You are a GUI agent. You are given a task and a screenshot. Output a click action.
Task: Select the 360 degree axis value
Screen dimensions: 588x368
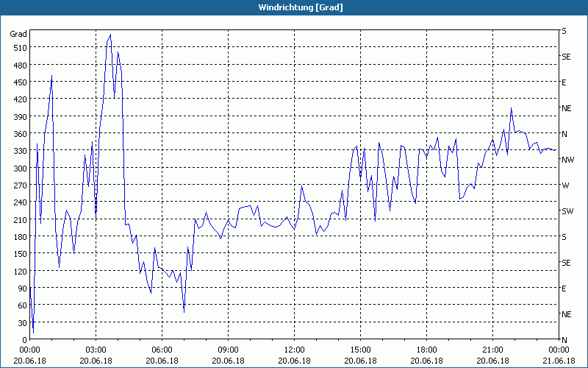[21, 134]
